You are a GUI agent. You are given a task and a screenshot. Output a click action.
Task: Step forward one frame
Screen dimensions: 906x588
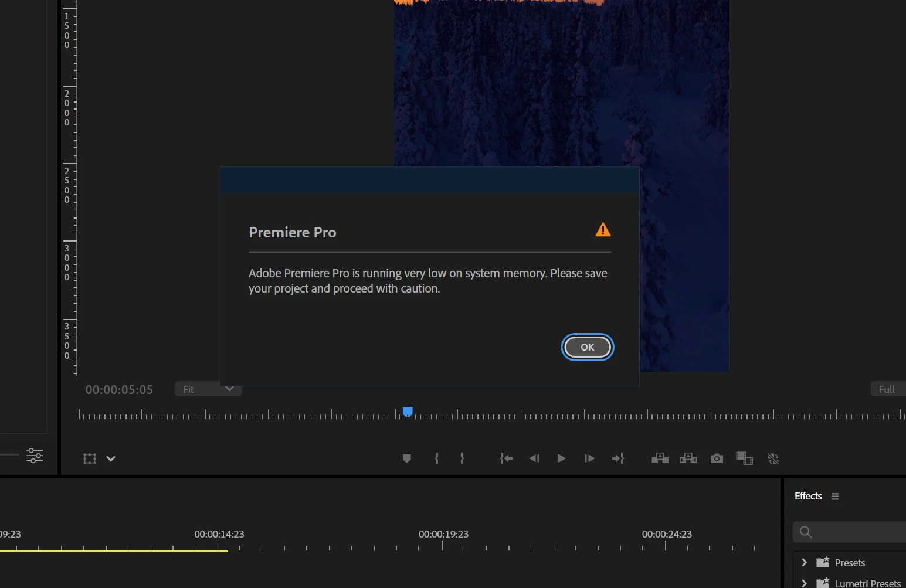(x=589, y=458)
